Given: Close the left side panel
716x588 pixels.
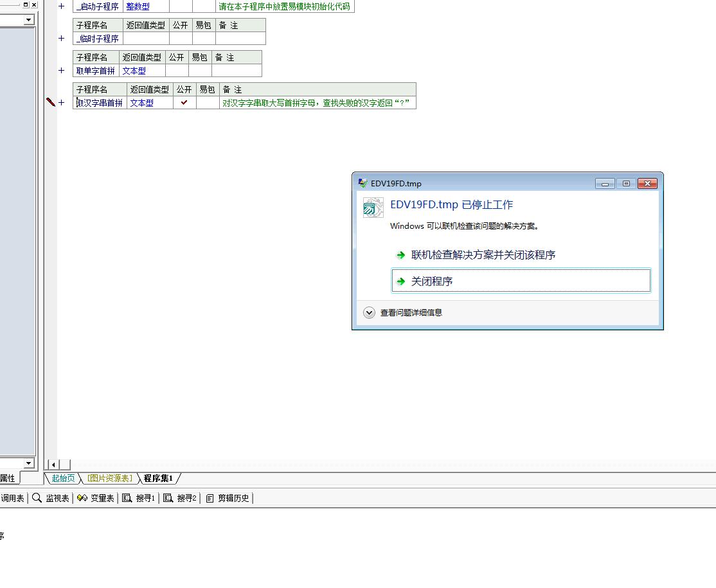Looking at the screenshot, I should point(34,4).
